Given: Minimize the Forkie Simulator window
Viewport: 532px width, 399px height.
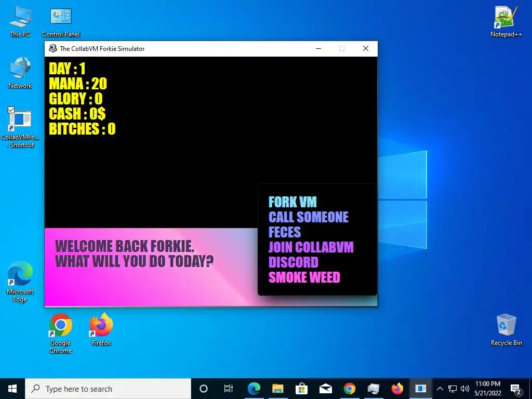Looking at the screenshot, I should point(318,48).
